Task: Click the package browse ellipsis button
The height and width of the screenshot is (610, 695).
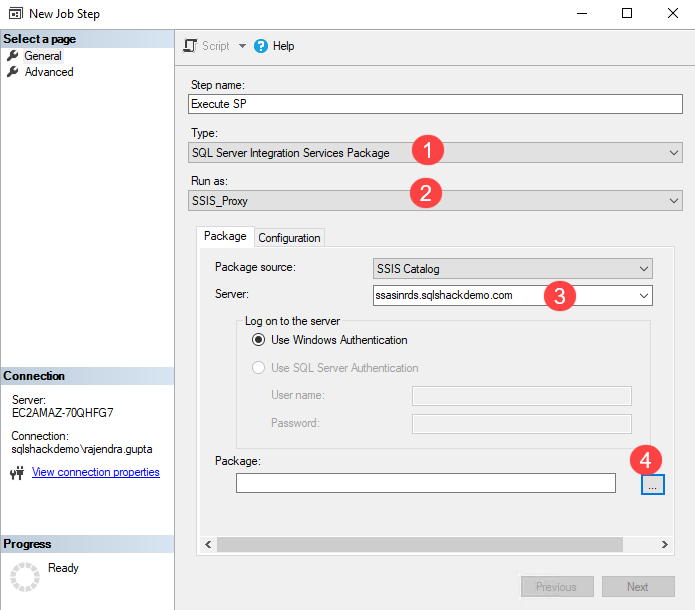Action: click(652, 484)
